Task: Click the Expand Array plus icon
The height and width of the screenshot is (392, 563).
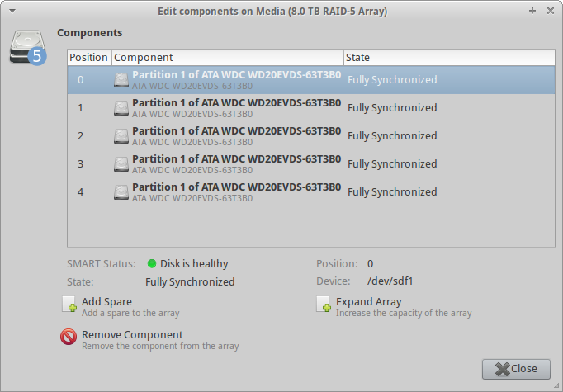Action: click(x=324, y=304)
